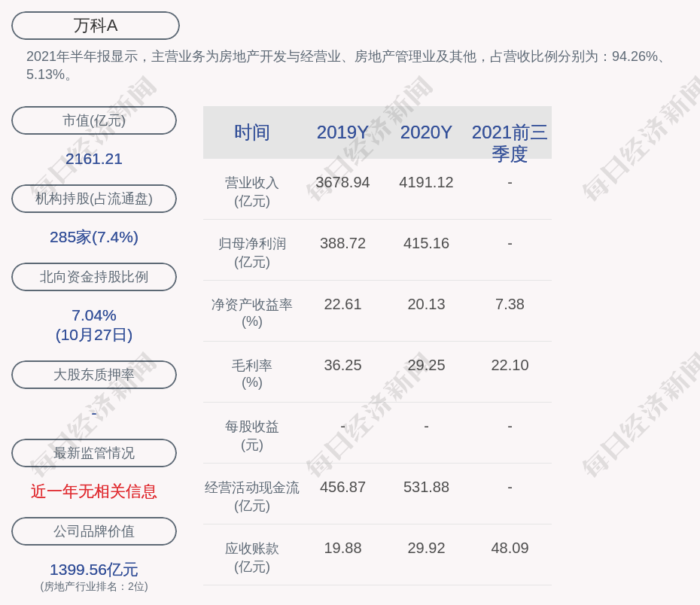This screenshot has width=700, height=605.
Task: Click the 2021年半年报显示 description paragraph
Action: click(x=347, y=65)
